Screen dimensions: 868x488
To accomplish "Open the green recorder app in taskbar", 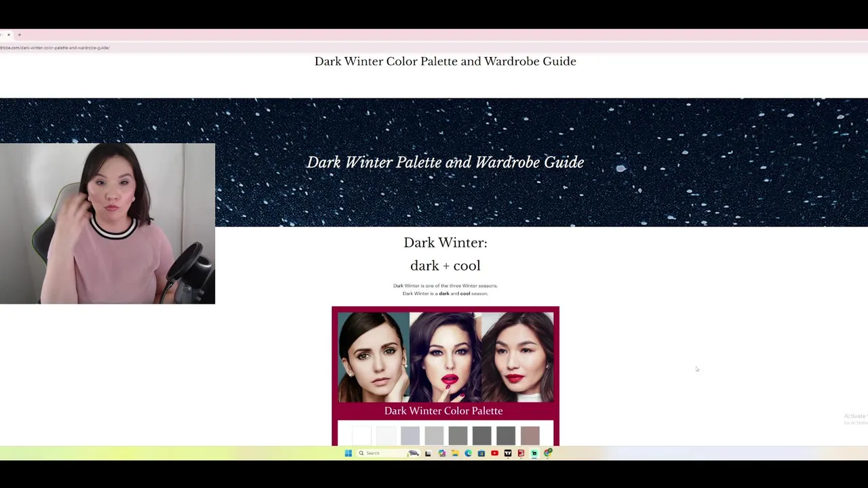I will tap(534, 453).
